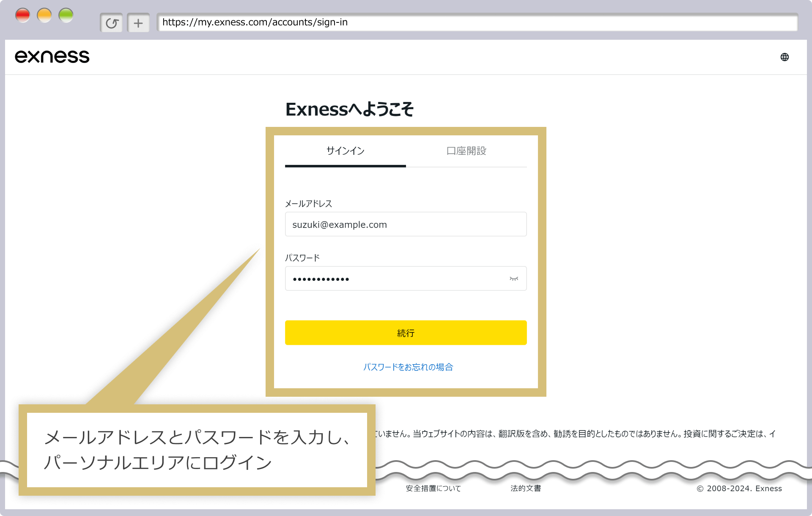Screen dimensions: 812x516
Task: Open the 法的文書 footer link
Action: [525, 489]
